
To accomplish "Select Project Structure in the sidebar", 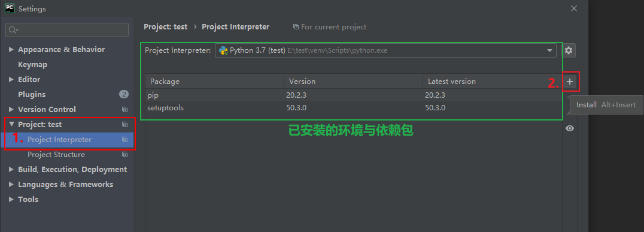I will [56, 155].
